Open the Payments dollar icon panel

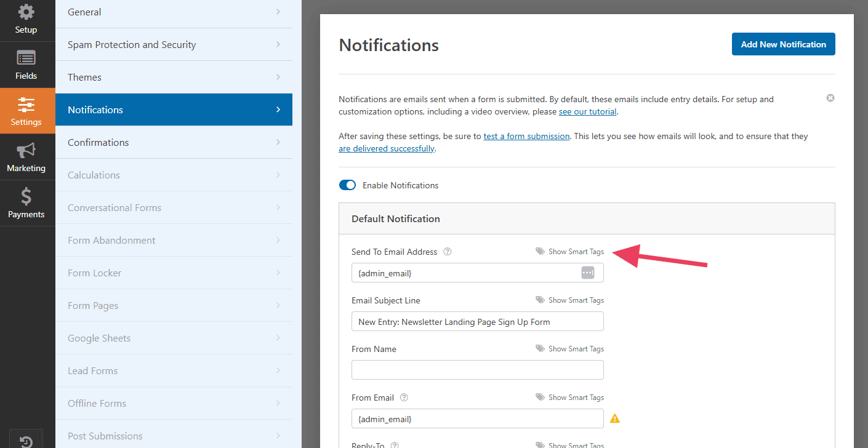26,204
